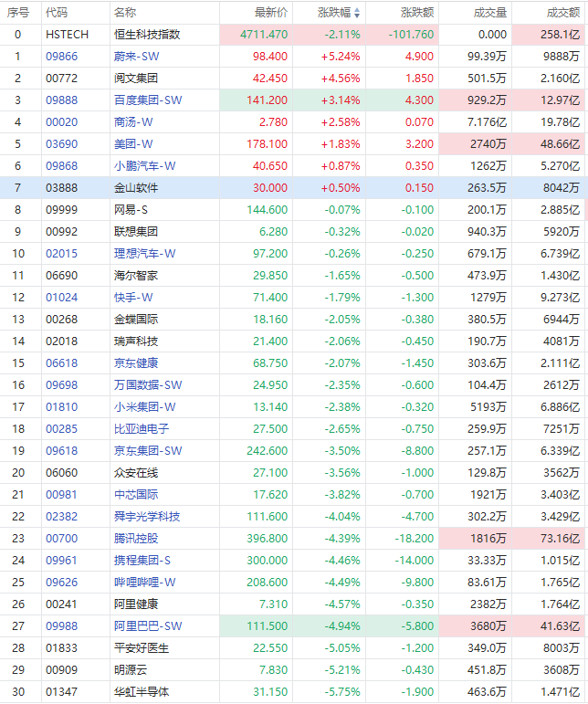Select row name 瑞声科技
Image resolution: width=588 pixels, height=704 pixels.
click(136, 341)
